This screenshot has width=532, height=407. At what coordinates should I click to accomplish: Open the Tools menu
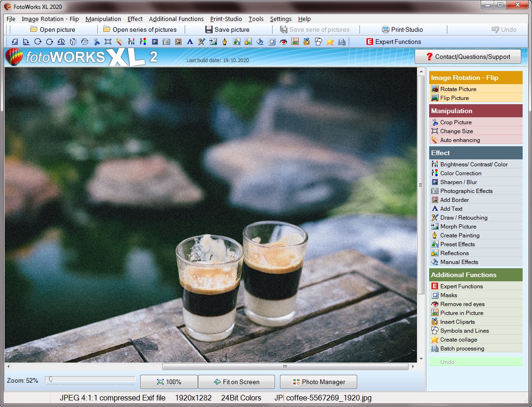[x=256, y=19]
